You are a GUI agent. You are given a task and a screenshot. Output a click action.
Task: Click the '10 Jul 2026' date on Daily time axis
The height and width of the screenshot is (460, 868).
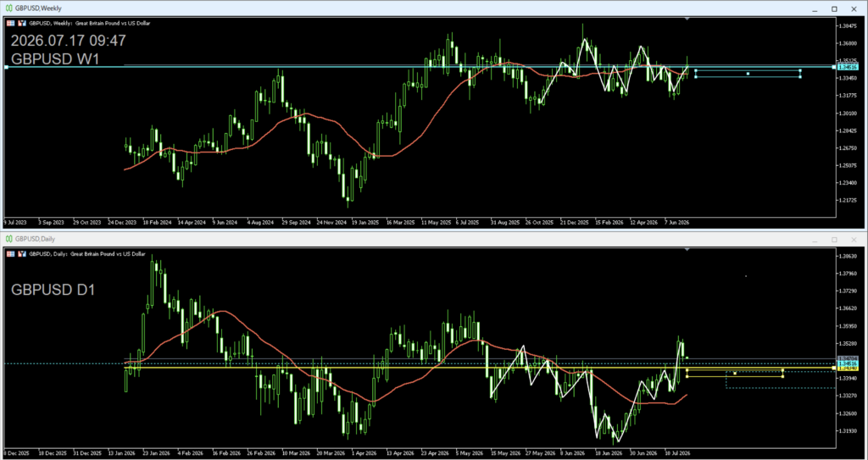(x=676, y=452)
